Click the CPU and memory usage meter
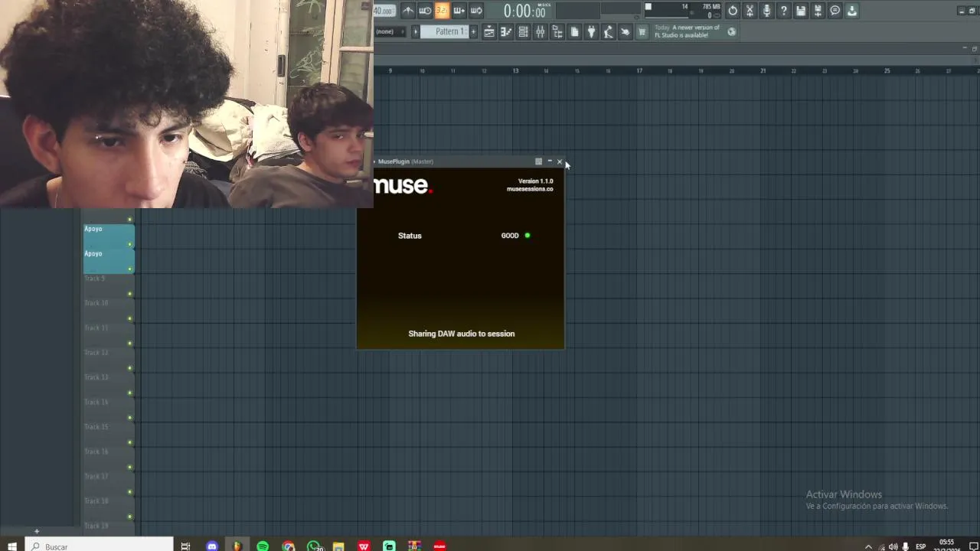The height and width of the screenshot is (551, 980). tap(682, 11)
